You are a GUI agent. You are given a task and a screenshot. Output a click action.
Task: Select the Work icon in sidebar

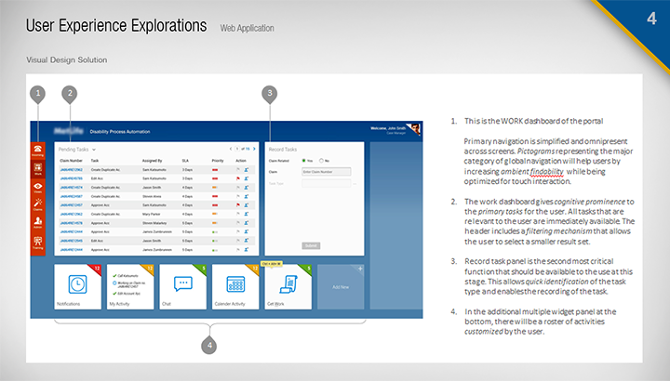tap(38, 167)
